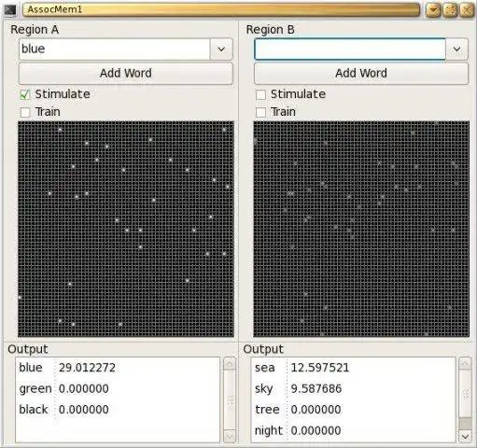Close the AssocMem1 window
The image size is (477, 448).
467,10
